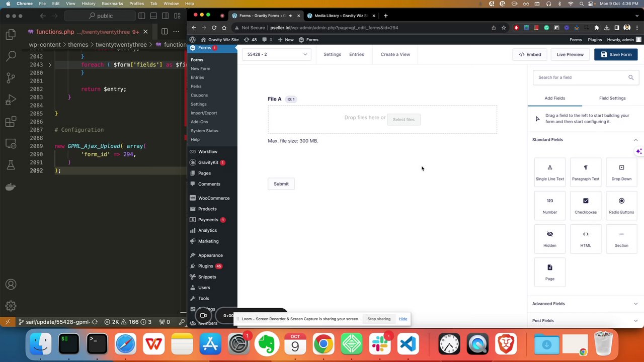Open VS Code Extensions icon
The image size is (644, 362).
pyautogui.click(x=11, y=121)
